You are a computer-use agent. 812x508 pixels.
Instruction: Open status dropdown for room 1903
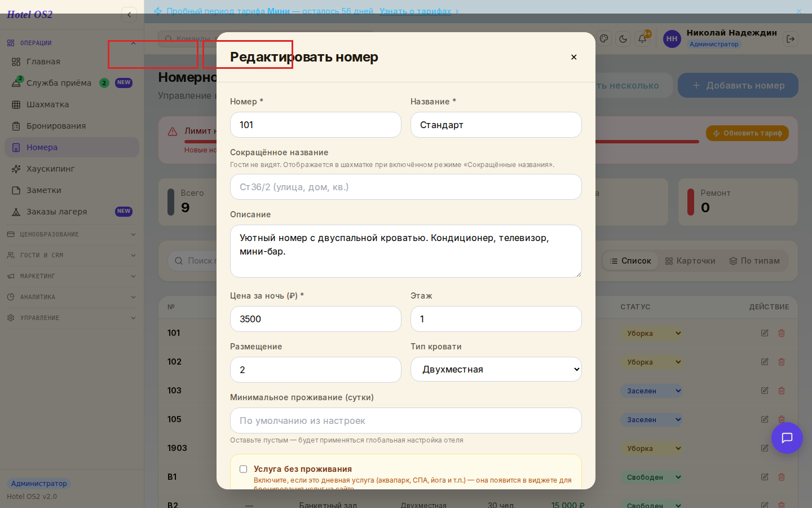click(x=652, y=449)
